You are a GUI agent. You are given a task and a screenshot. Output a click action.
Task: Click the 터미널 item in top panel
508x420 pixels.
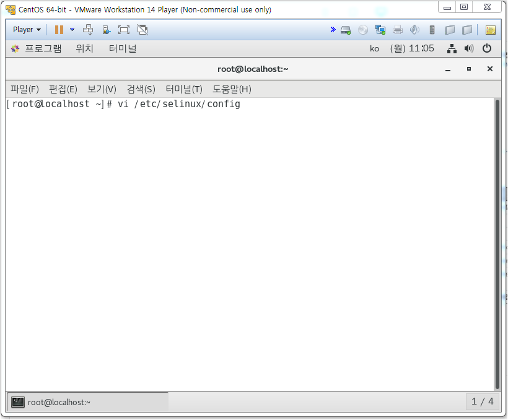123,48
